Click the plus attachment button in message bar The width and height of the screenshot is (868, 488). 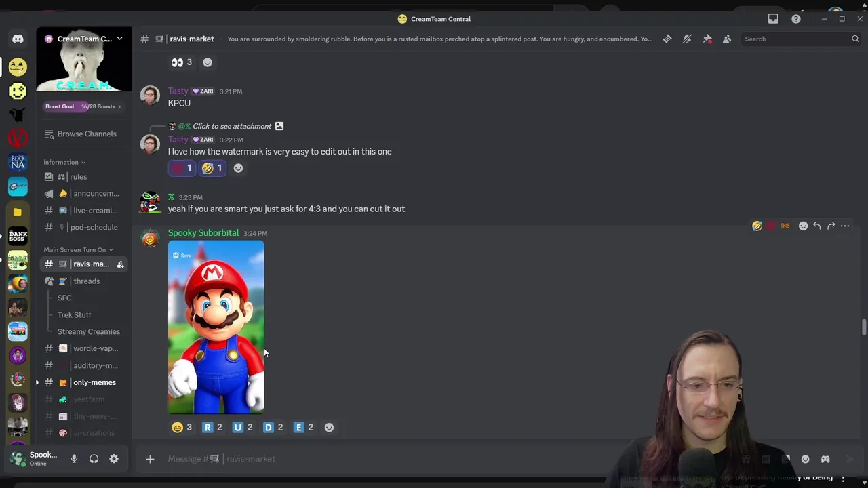pos(150,459)
